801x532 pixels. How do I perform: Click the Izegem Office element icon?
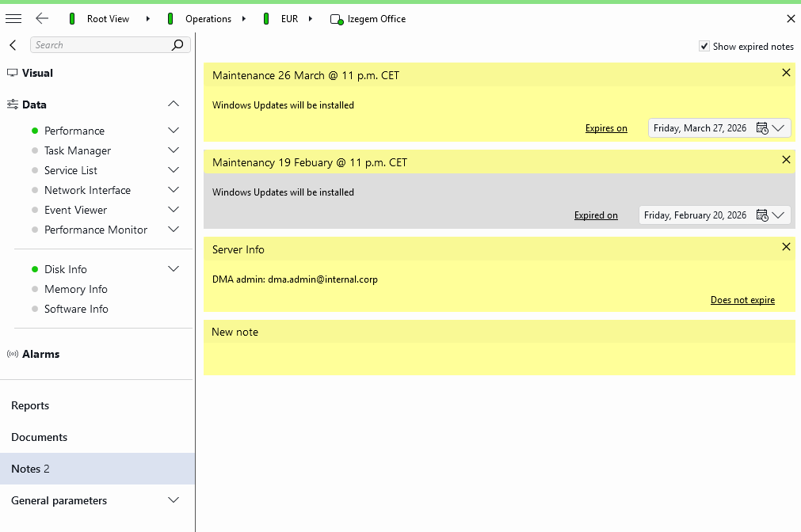coord(337,20)
